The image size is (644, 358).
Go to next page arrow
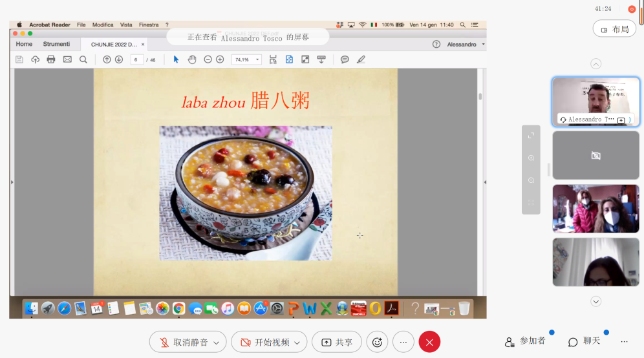point(119,59)
